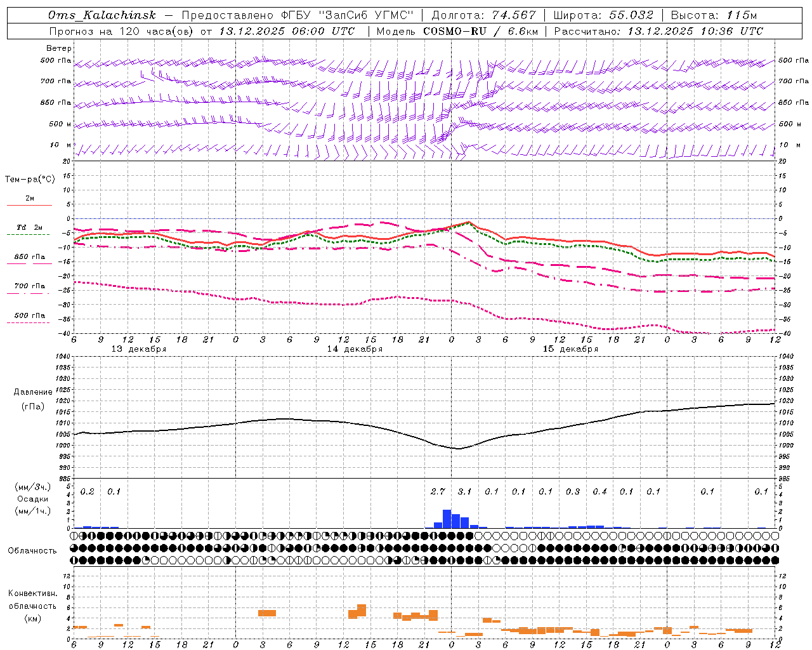
Task: Click the (мм/3ч.) precipitation unit label
Action: point(33,487)
